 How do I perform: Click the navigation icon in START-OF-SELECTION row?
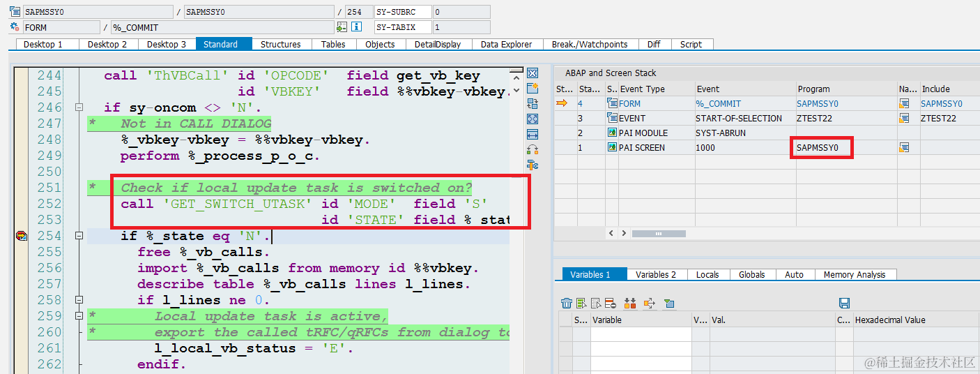tap(905, 118)
